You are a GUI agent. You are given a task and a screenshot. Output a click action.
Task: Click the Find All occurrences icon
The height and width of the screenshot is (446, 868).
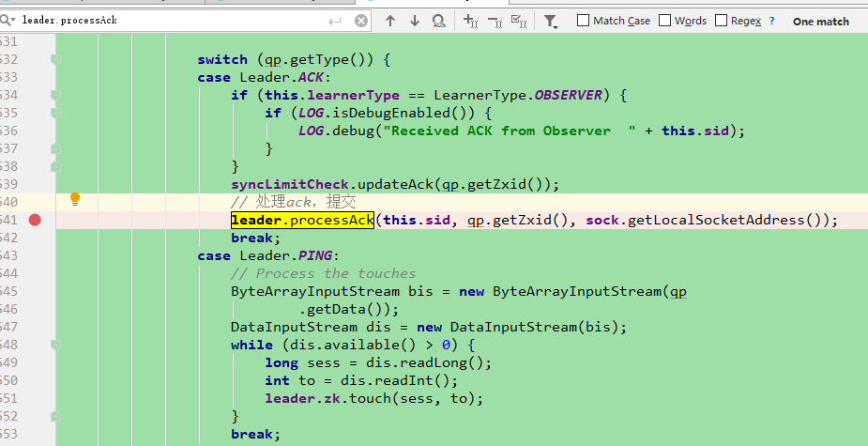coord(438,21)
